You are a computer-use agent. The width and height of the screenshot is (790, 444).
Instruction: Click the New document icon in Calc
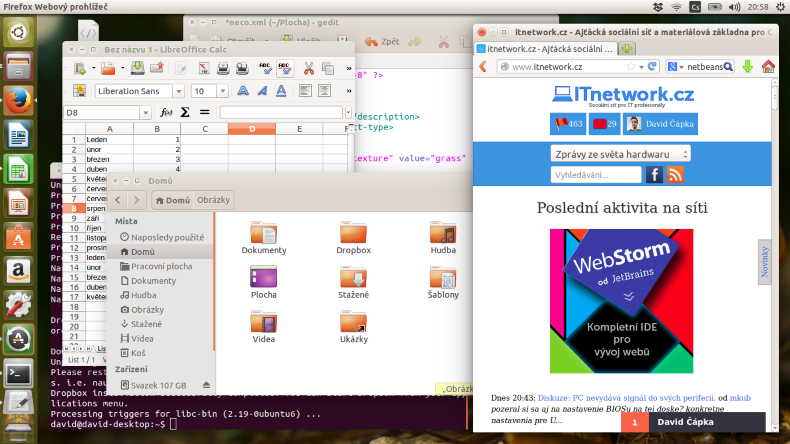80,69
